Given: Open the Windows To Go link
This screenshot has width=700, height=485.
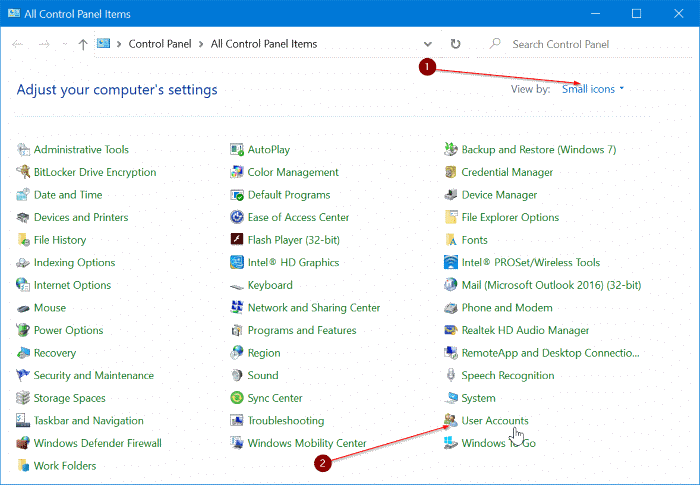Looking at the screenshot, I should [498, 443].
